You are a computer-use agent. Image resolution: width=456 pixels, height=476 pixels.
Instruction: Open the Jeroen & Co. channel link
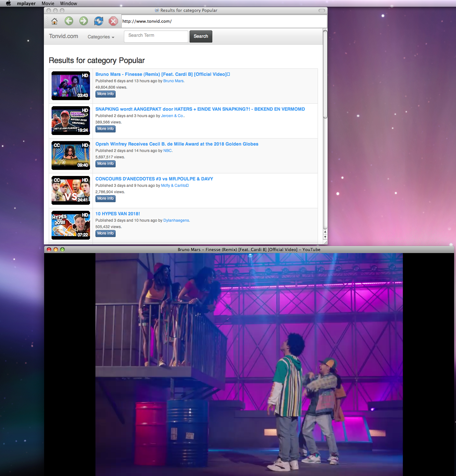click(x=173, y=116)
